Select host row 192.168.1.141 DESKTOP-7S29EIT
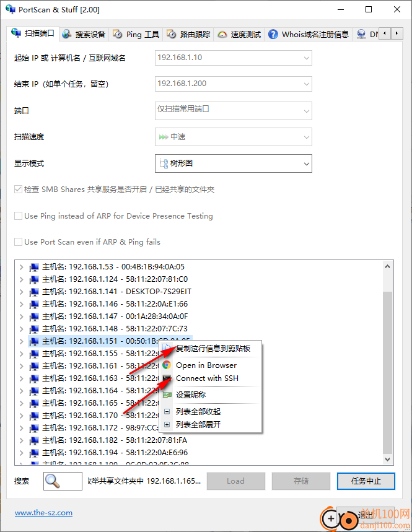The image size is (412, 532). pyautogui.click(x=116, y=292)
